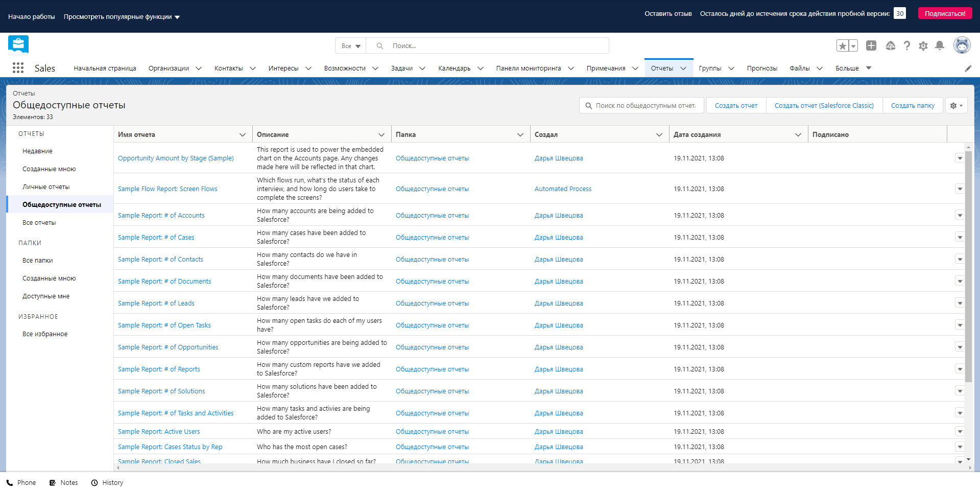Click the search magnifier icon in global search
Viewport: 980px width, 492px height.
point(380,46)
